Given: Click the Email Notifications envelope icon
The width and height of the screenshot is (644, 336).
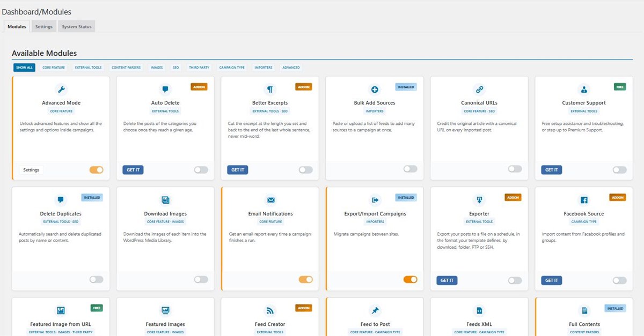Looking at the screenshot, I should pos(270,200).
